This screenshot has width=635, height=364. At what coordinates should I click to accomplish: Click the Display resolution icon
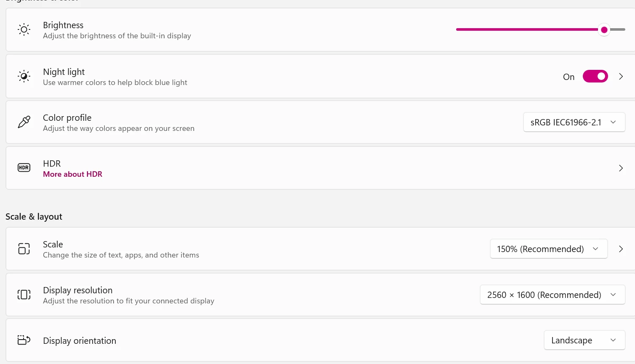tap(24, 295)
